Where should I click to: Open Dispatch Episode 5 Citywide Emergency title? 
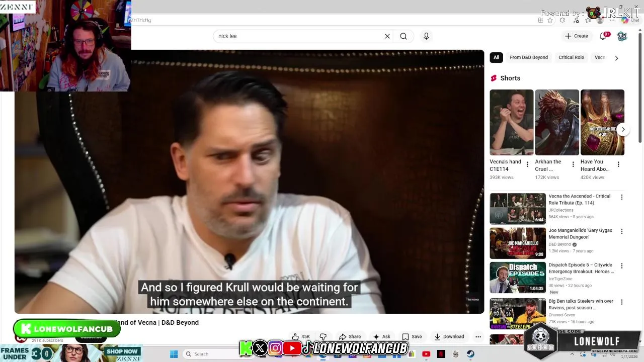(581, 268)
